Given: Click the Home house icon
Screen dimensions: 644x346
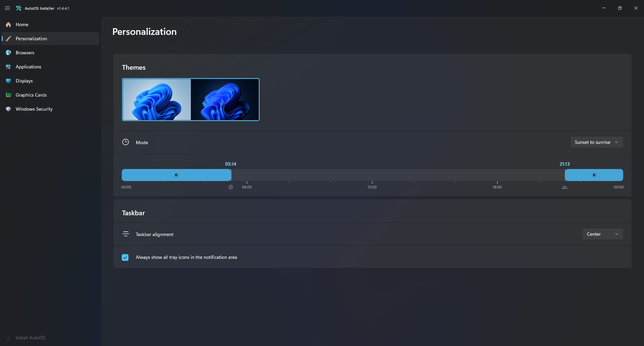Looking at the screenshot, I should (8, 24).
